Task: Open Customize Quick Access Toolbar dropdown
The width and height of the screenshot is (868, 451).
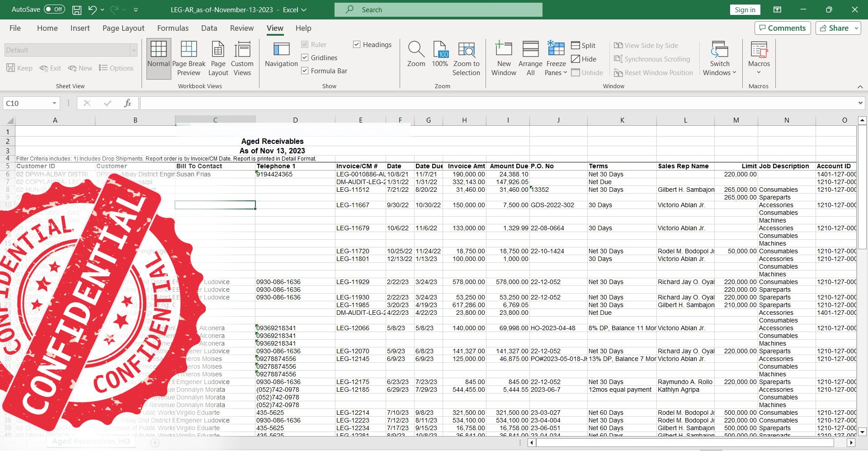Action: 136,9
